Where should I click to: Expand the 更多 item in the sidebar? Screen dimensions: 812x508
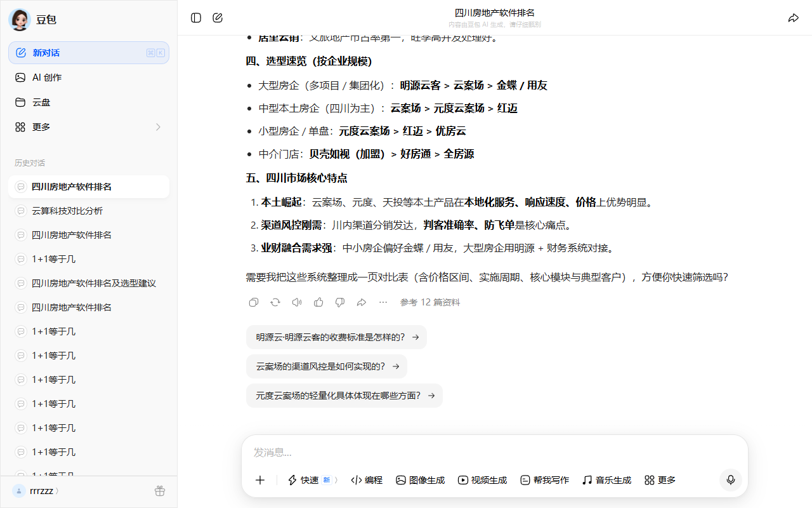[x=89, y=127]
